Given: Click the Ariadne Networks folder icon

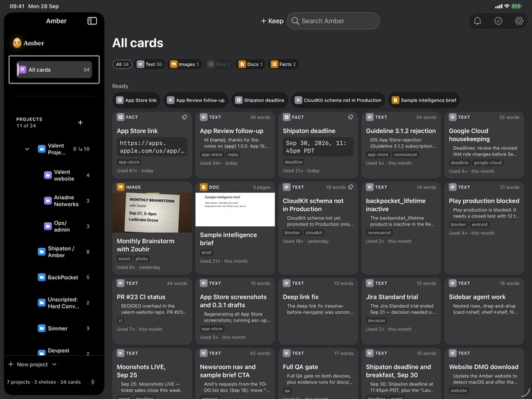Looking at the screenshot, I should 48,201.
